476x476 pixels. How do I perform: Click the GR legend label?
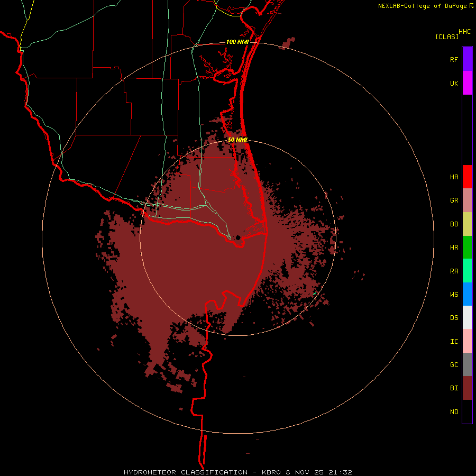pyautogui.click(x=454, y=200)
